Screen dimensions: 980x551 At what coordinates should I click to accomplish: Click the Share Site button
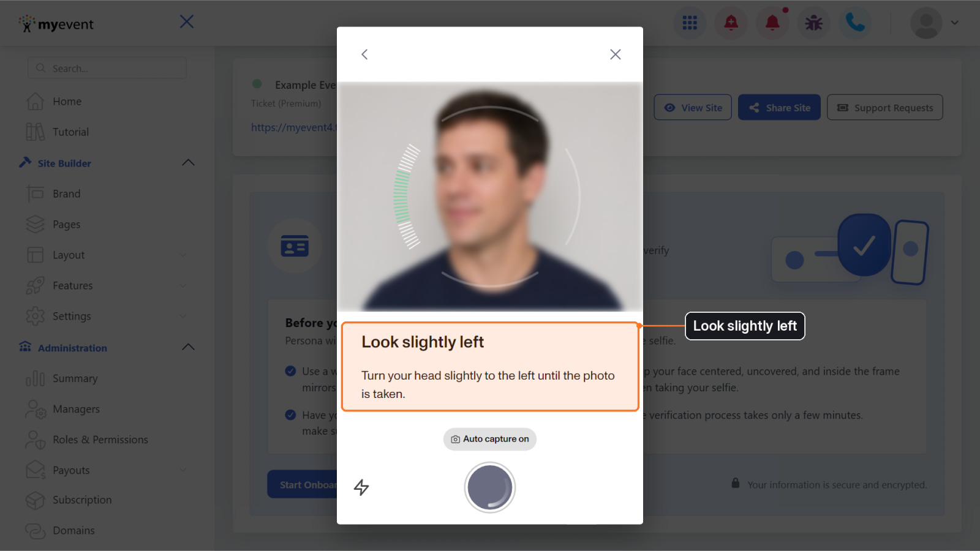pyautogui.click(x=779, y=107)
